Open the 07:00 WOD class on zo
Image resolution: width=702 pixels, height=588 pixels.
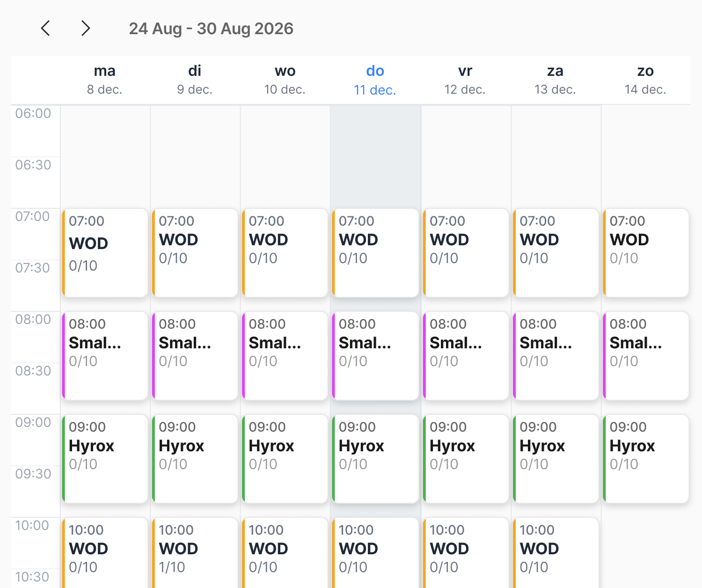click(645, 253)
